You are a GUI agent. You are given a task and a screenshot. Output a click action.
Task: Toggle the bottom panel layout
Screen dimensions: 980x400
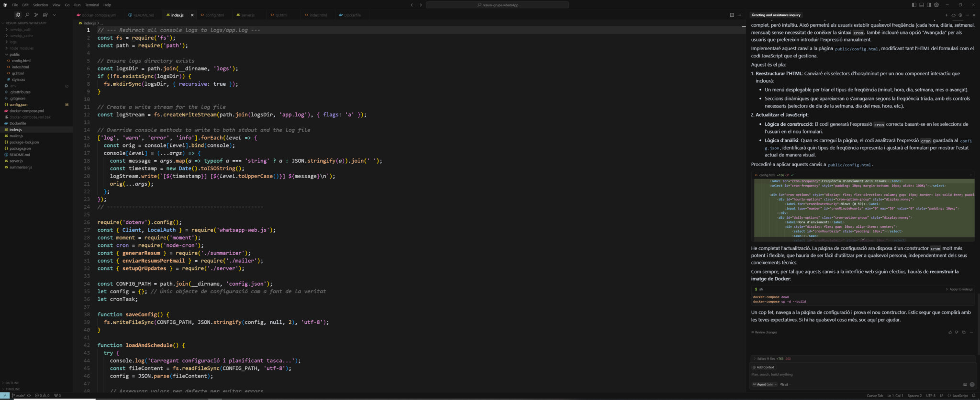pos(922,5)
